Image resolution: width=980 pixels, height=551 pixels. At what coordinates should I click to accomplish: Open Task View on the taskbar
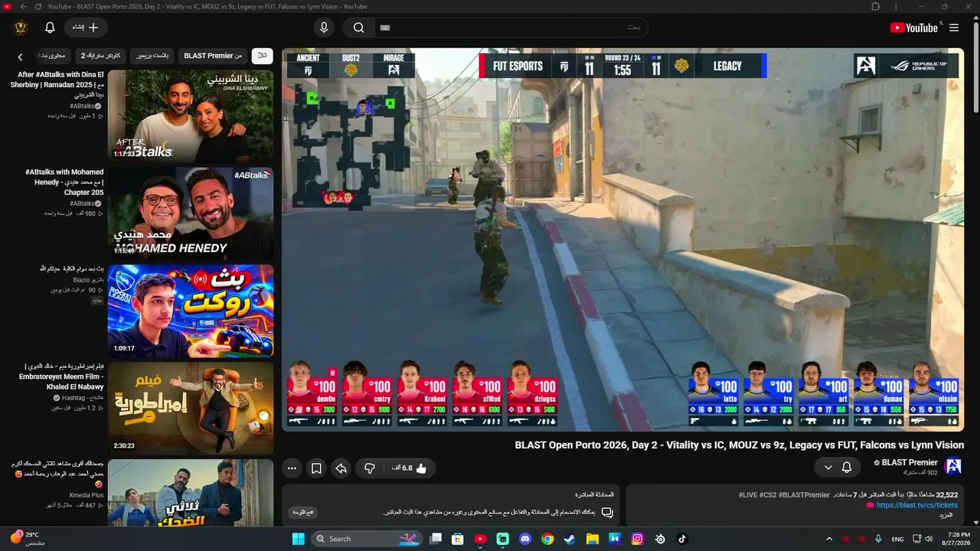[436, 539]
